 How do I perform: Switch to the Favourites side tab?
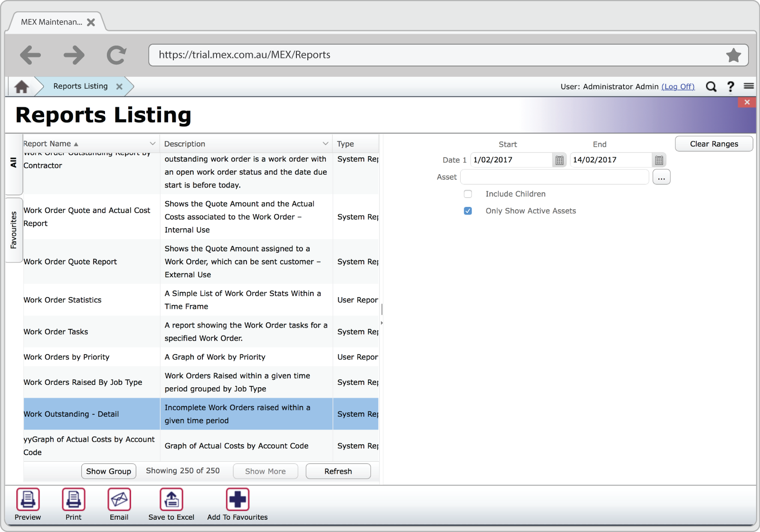point(13,230)
